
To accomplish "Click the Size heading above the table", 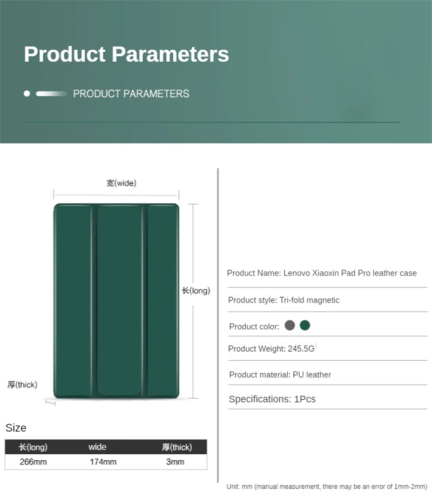I will click(x=16, y=428).
